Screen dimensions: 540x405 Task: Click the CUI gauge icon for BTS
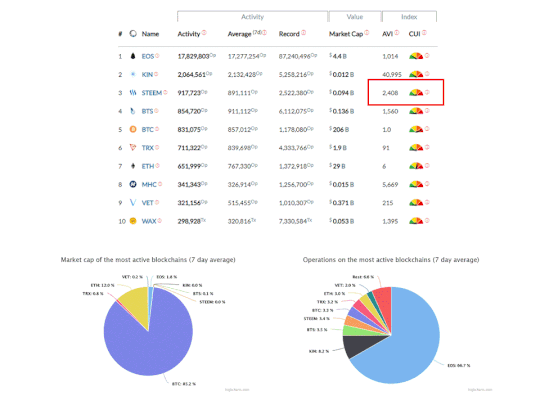(x=416, y=111)
